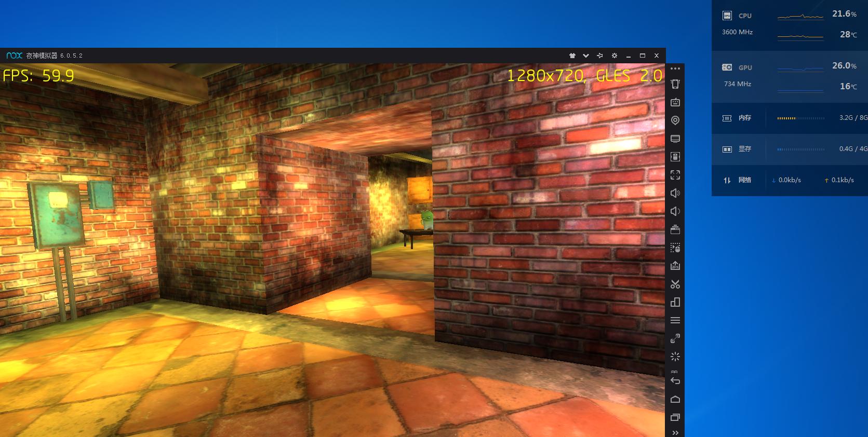Install an APK file
Image resolution: width=868 pixels, height=437 pixels.
point(675,266)
